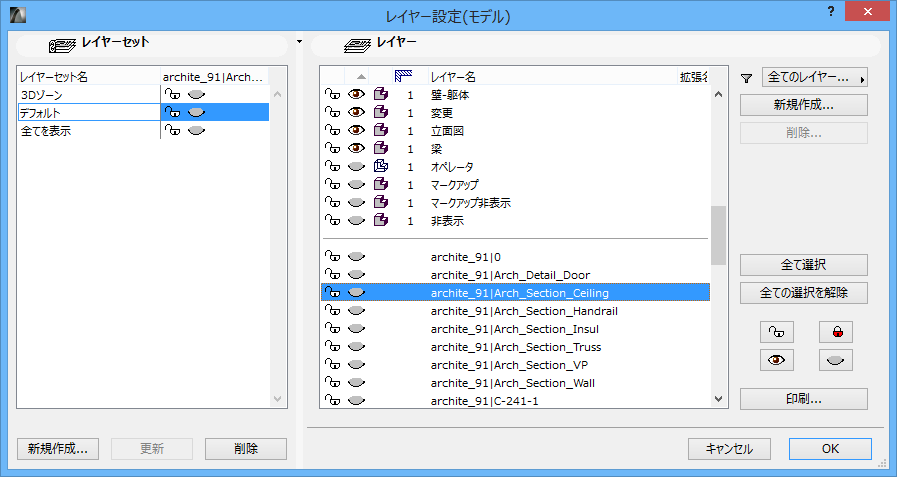Click 3D mode icon on マークアップ row
The image size is (897, 477).
pyautogui.click(x=381, y=185)
